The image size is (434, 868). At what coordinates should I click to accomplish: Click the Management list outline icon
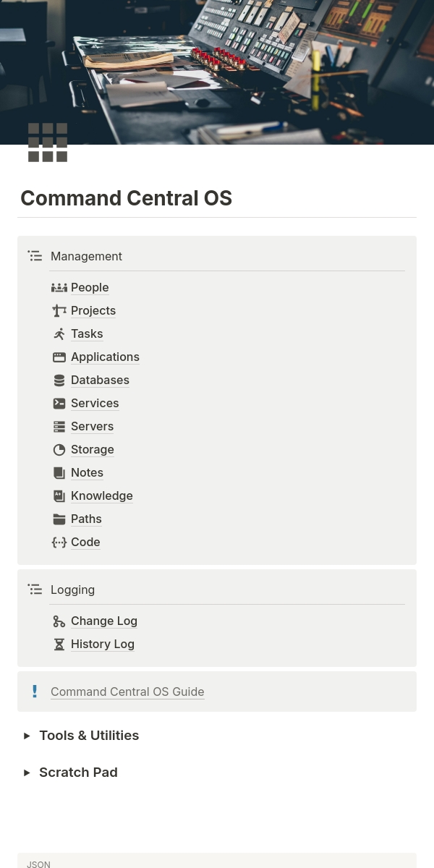(35, 256)
